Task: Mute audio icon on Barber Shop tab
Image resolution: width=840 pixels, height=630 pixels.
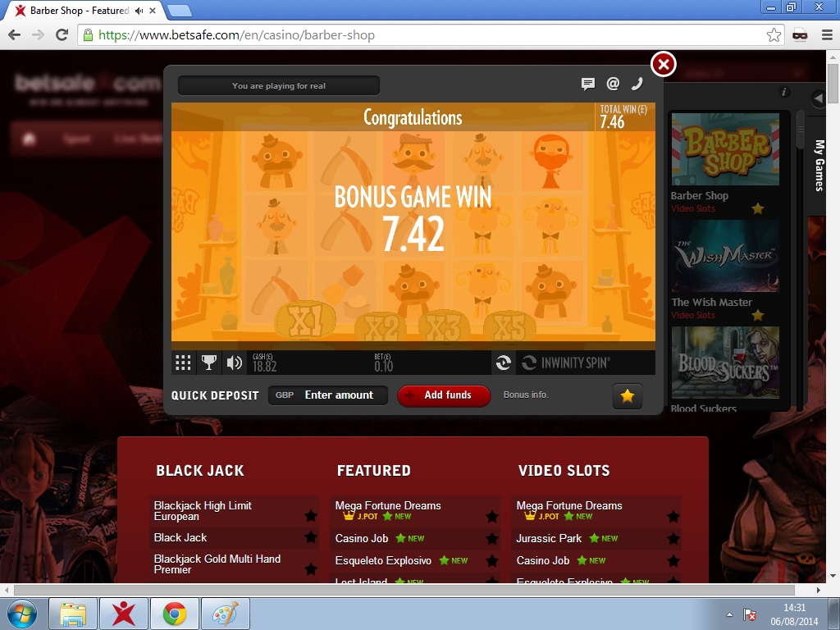Action: [139, 10]
